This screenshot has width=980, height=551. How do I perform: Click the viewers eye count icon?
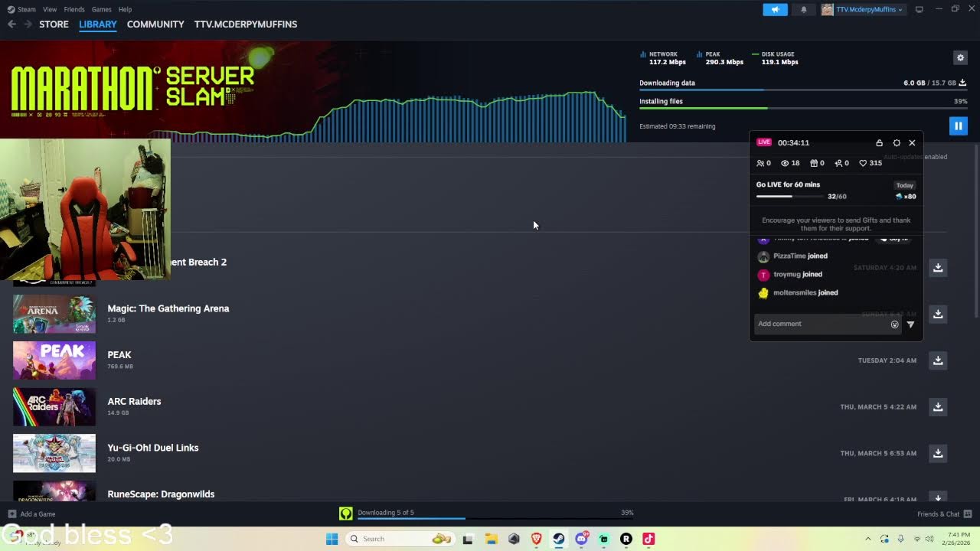[x=785, y=163]
